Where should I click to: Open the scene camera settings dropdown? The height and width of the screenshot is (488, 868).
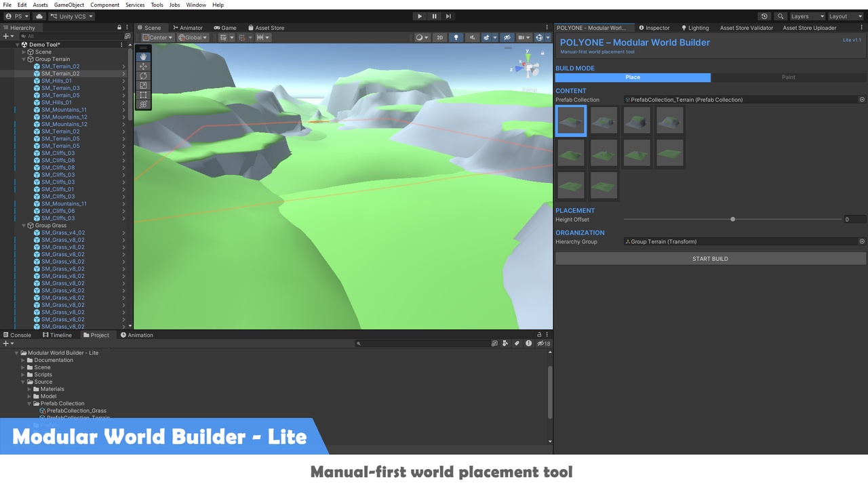(x=524, y=37)
